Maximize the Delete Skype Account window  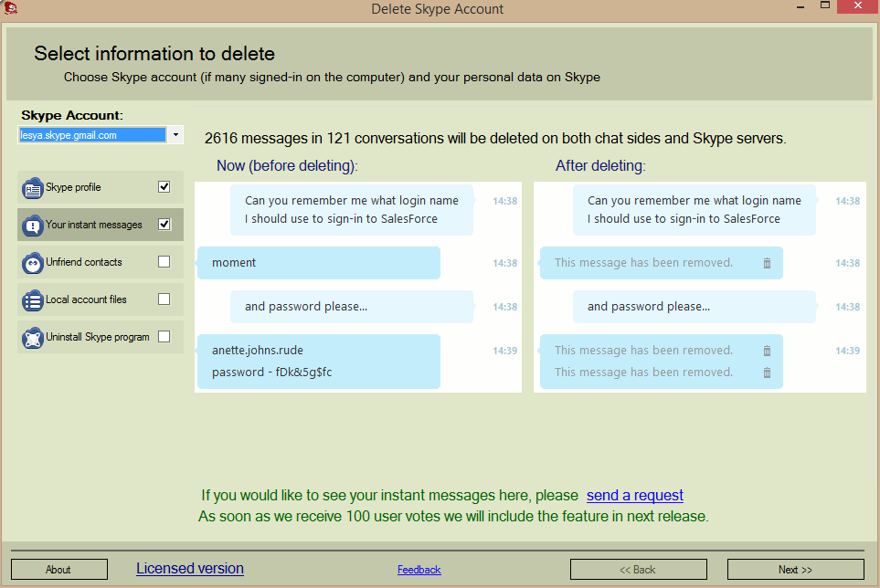point(825,6)
